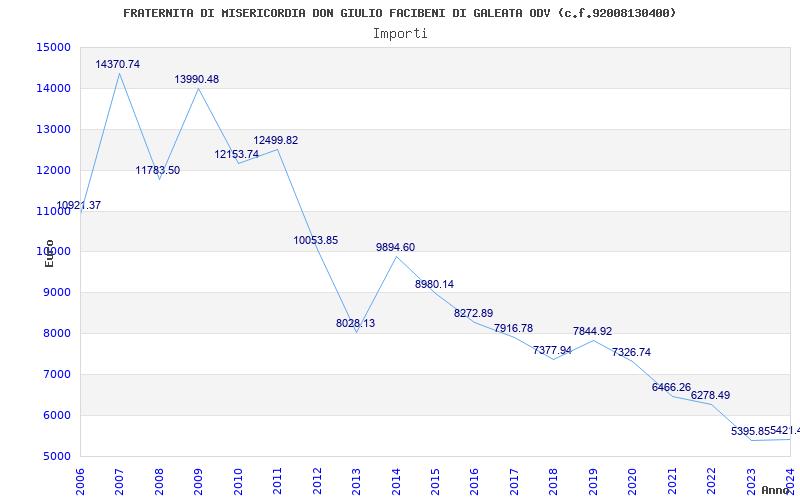Click the 7326.74 data label
Image resolution: width=800 pixels, height=500 pixels.
point(631,353)
